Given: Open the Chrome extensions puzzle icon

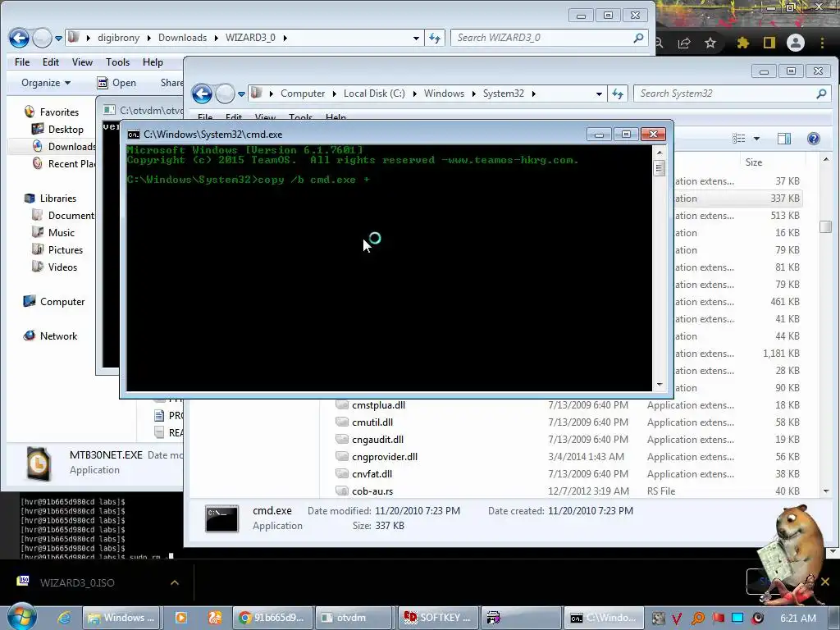Looking at the screenshot, I should tap(742, 43).
